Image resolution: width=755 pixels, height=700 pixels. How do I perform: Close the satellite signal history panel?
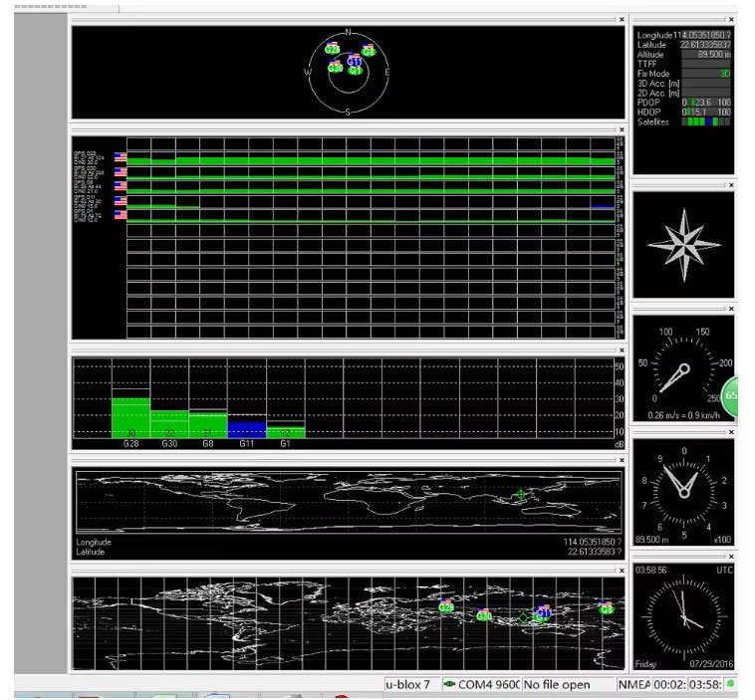622,129
